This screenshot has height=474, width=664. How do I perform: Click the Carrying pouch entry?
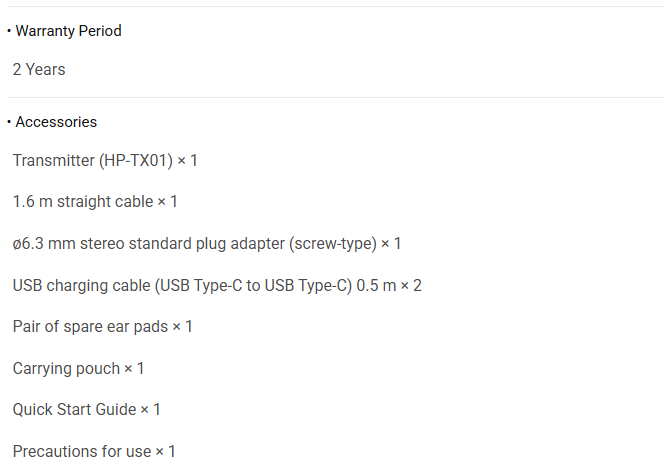(x=78, y=369)
